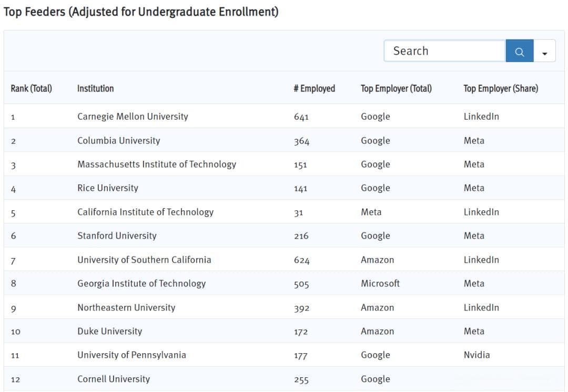The width and height of the screenshot is (568, 392).
Task: Select Northeastern University cell
Action: (126, 308)
